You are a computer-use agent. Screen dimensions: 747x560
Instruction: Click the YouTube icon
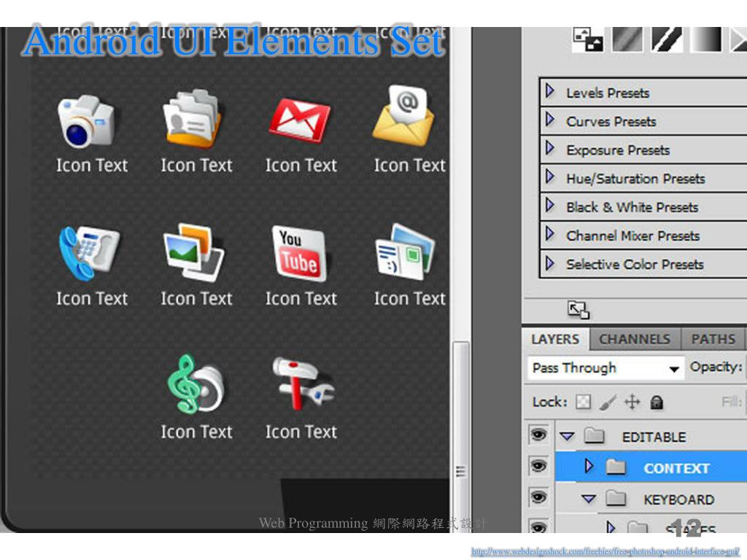[x=299, y=253]
